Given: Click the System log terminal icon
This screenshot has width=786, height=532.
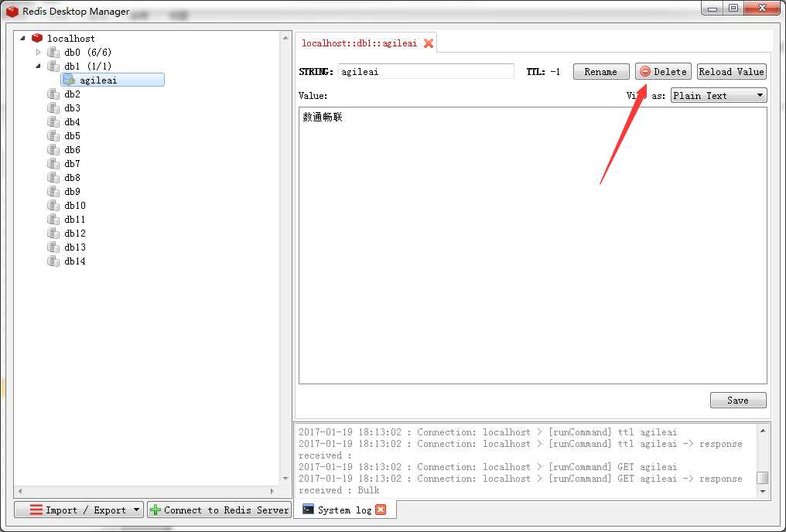Looking at the screenshot, I should (x=308, y=510).
